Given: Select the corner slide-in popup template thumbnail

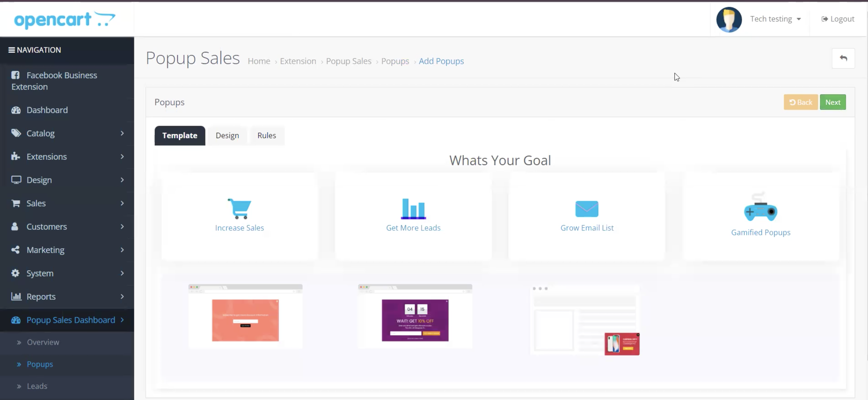Looking at the screenshot, I should click(x=585, y=320).
